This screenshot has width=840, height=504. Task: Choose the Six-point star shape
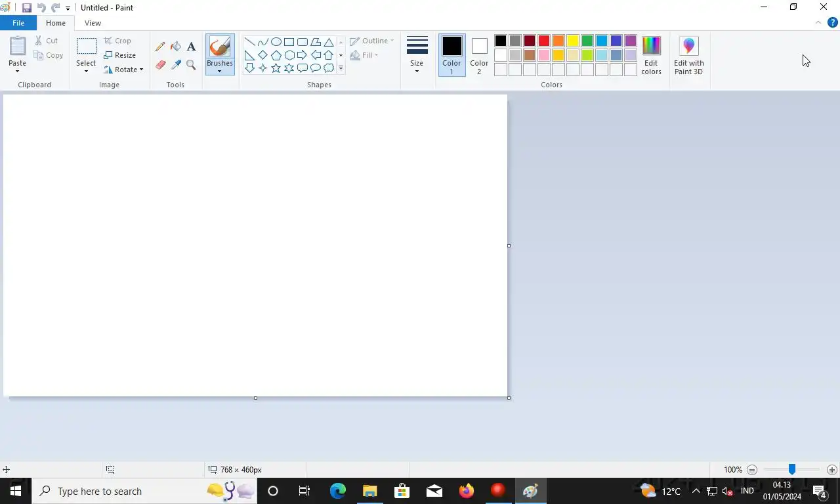(x=289, y=68)
